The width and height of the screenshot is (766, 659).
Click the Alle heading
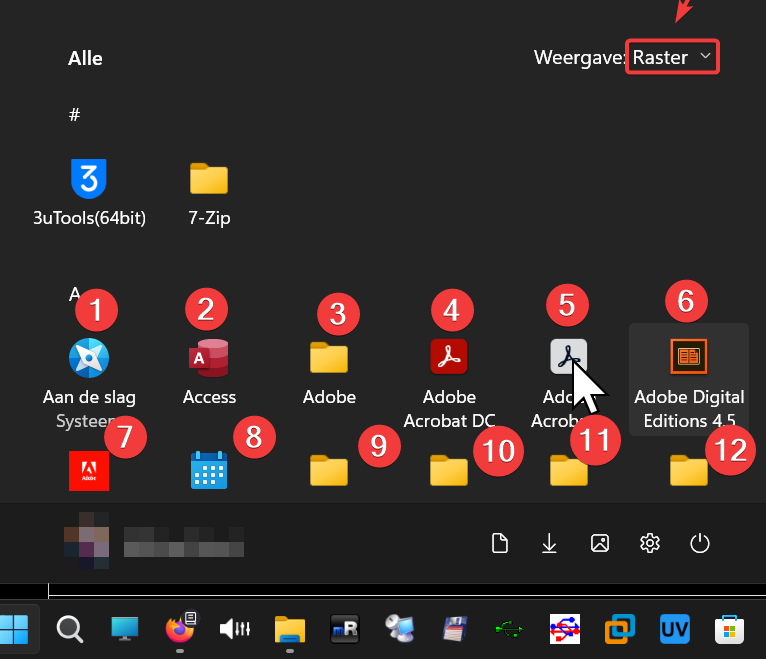(85, 58)
